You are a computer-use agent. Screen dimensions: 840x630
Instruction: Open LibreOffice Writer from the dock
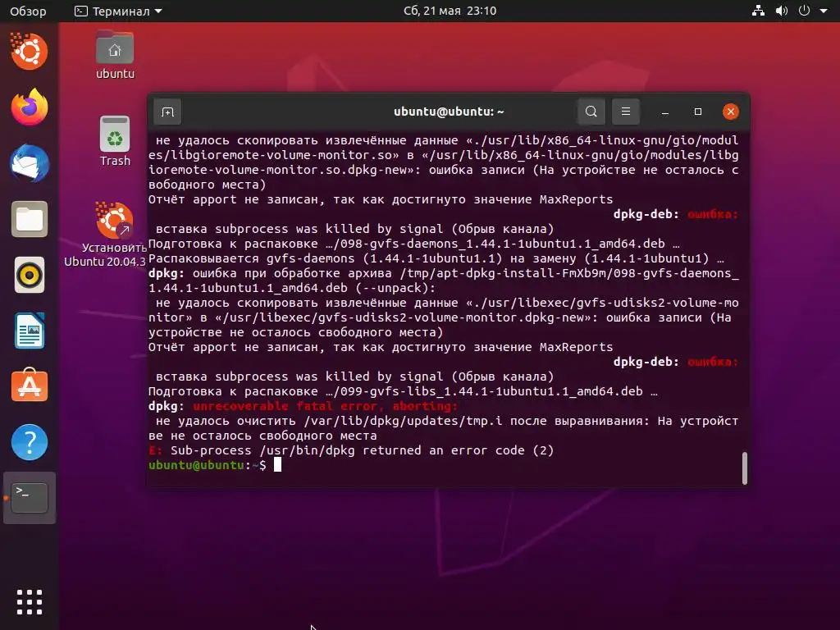click(x=30, y=331)
